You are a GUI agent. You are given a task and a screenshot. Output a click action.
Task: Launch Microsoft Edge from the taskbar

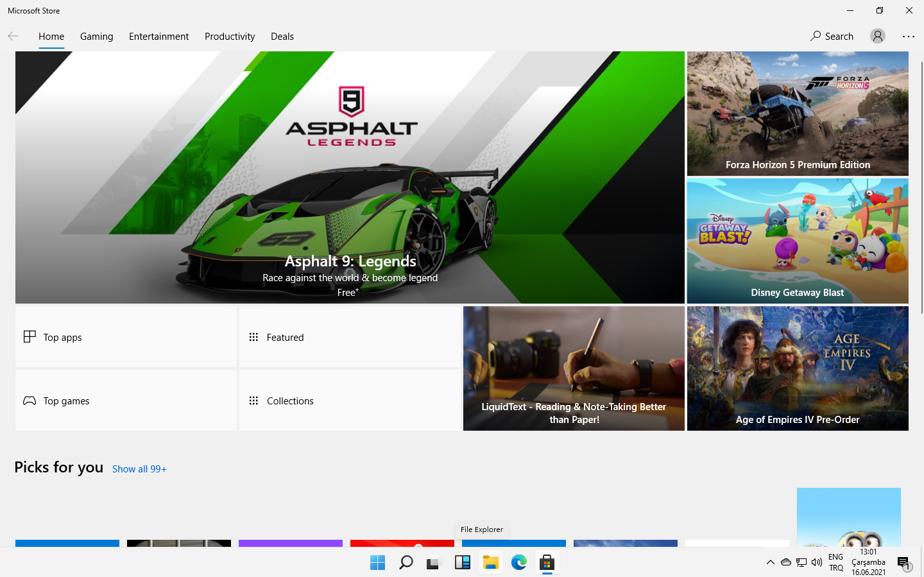pos(518,563)
